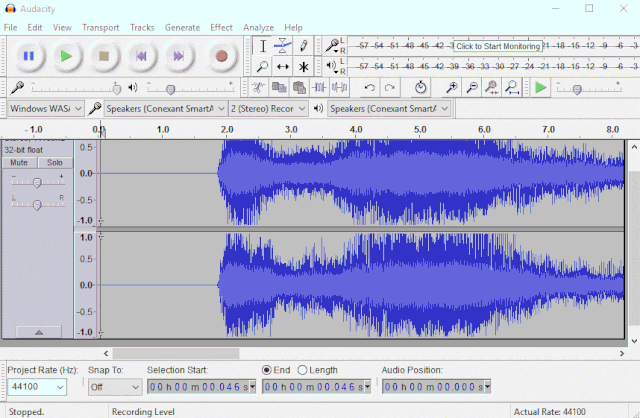Screen dimensions: 640x418
Task: Stop playback with the Stop button
Action: point(104,56)
